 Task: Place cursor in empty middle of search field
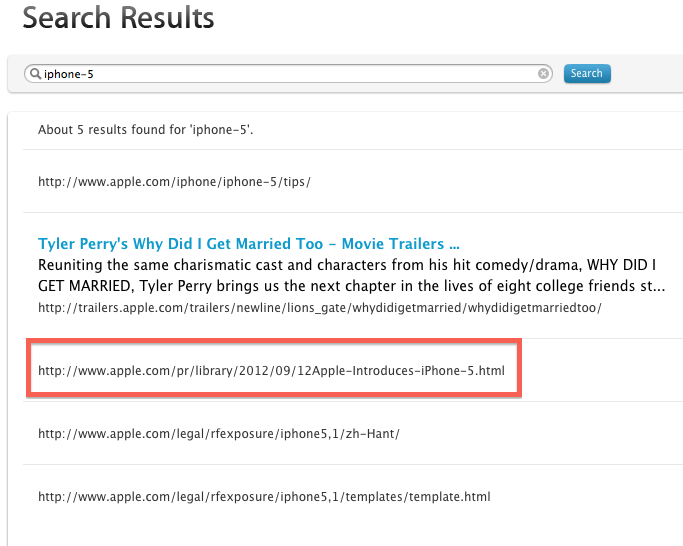tap(300, 73)
